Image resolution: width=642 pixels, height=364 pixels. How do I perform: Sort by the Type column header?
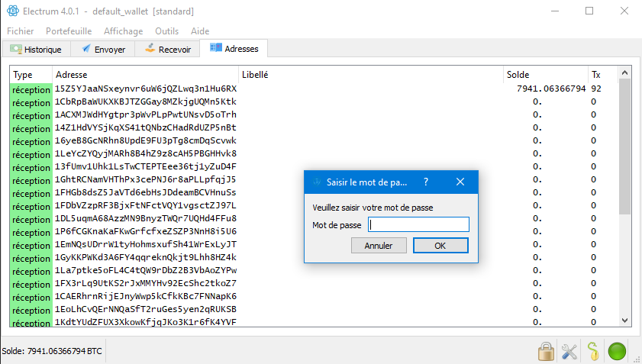point(31,75)
